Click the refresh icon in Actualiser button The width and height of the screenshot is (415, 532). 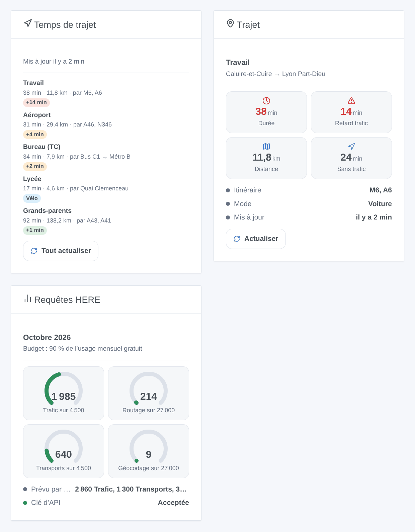click(237, 239)
